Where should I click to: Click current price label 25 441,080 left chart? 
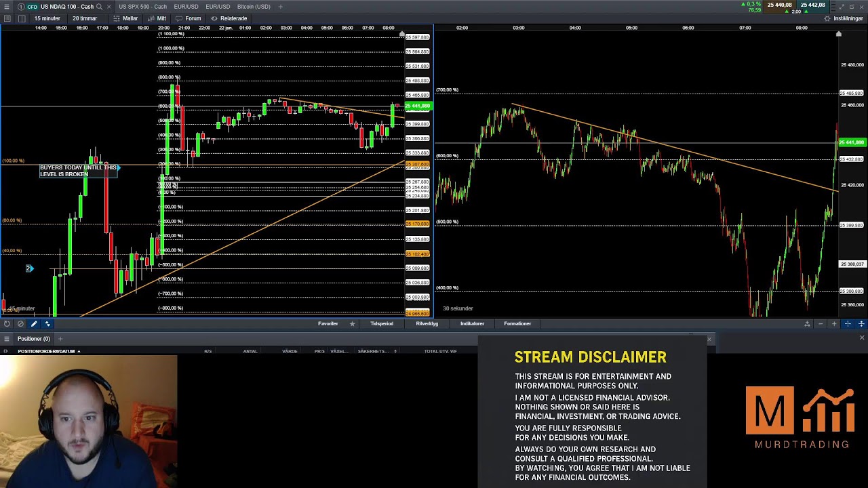[418, 106]
